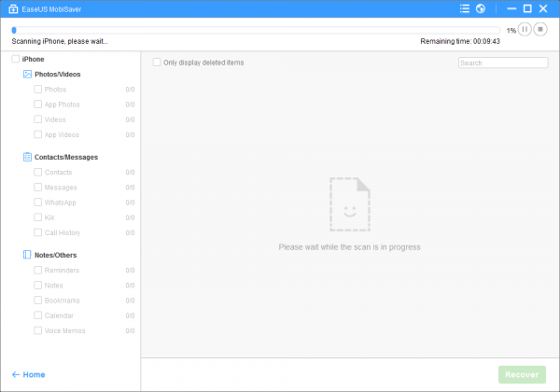Click the Videos row label
The image size is (560, 392).
[x=55, y=119]
